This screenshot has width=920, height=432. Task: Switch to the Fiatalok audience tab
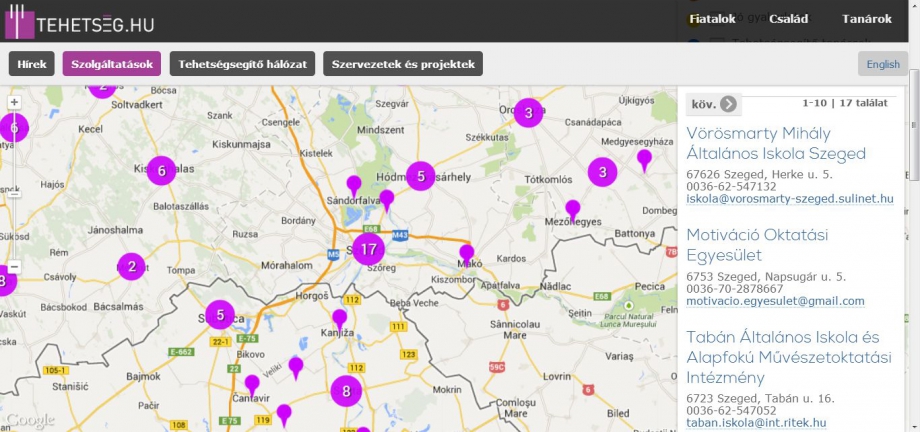(712, 19)
